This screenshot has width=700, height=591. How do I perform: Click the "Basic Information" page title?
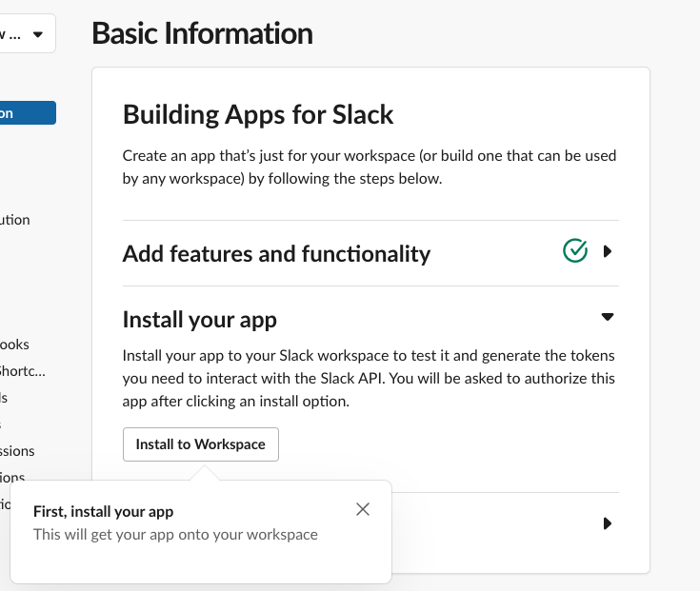(202, 33)
